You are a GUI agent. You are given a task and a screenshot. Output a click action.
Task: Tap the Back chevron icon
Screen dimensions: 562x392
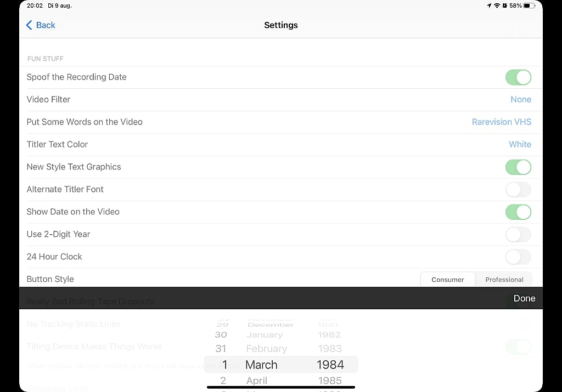29,25
